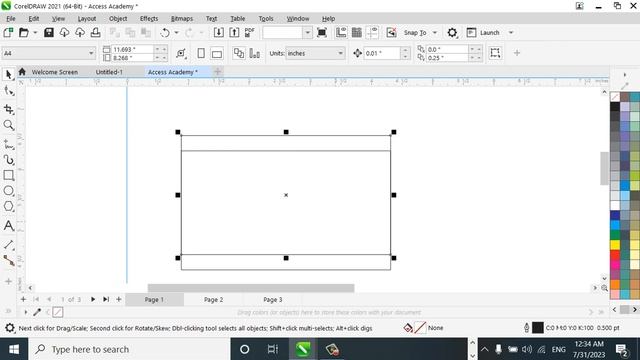Screen dimensions: 640x360
Task: Select the Connector tool
Action: coord(9,260)
